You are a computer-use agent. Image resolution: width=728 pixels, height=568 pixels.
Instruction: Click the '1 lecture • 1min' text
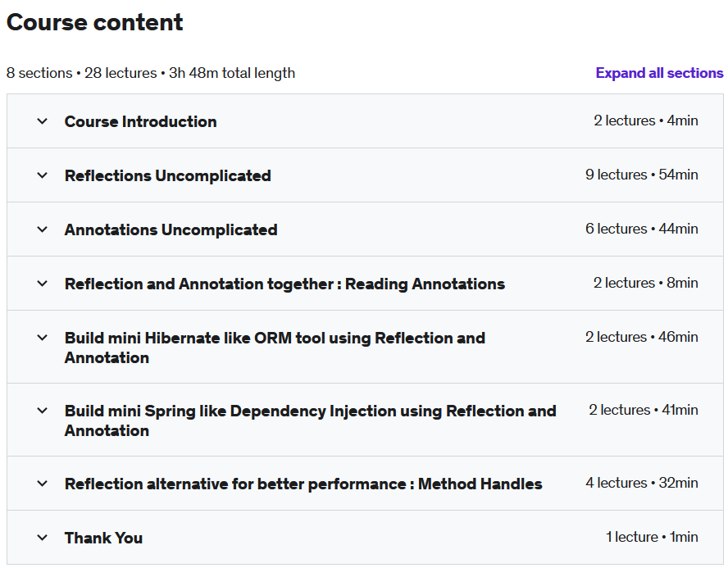[x=652, y=537]
